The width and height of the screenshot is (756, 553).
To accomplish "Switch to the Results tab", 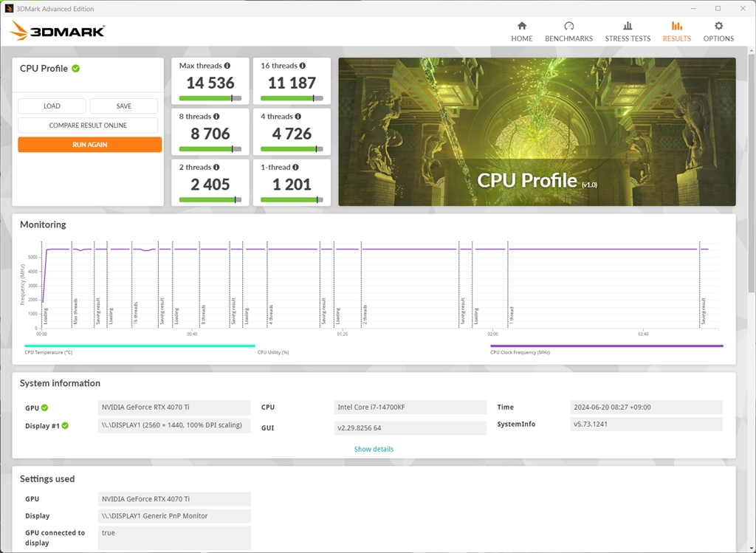I will pyautogui.click(x=676, y=31).
